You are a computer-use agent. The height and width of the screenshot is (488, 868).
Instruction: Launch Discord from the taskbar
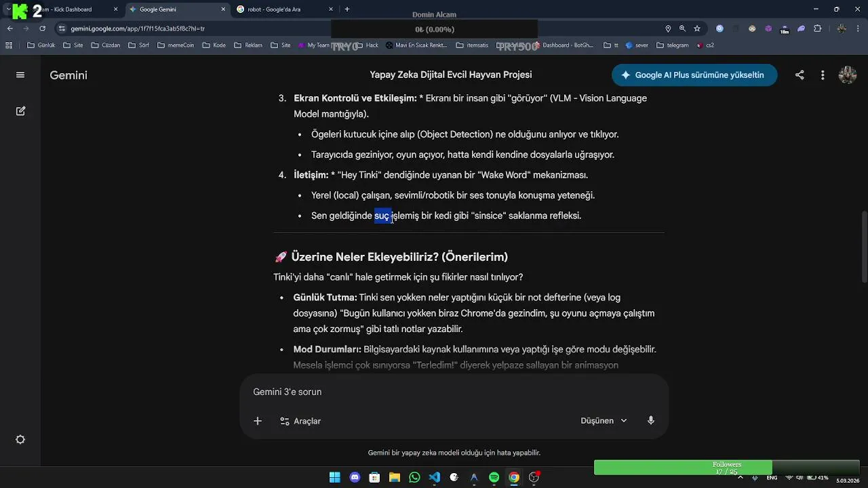click(x=355, y=477)
